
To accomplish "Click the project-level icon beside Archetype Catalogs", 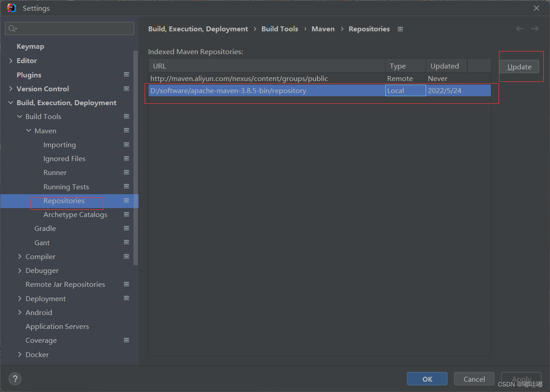I will coord(127,214).
